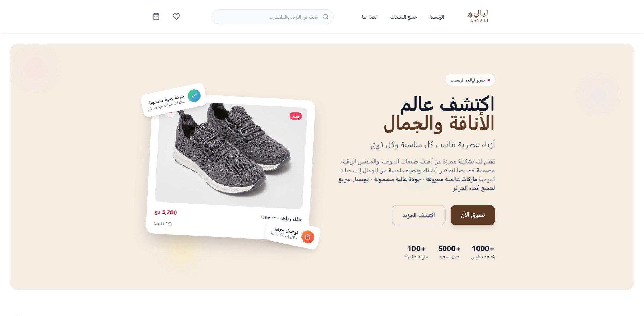Viewport: 644px width, 316px height.
Task: Click the اكتشف المزيد button
Action: click(418, 215)
